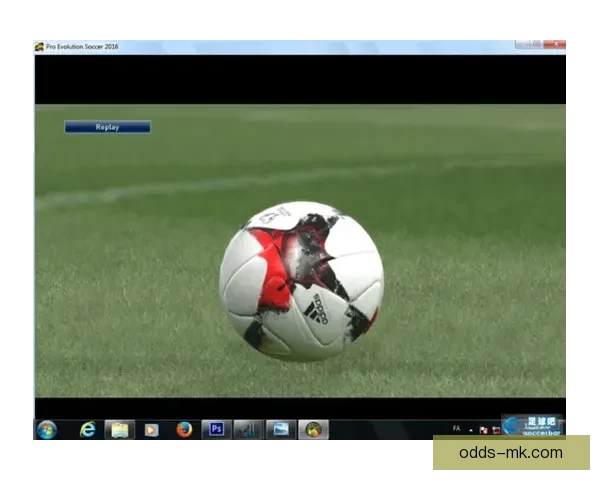
Task: Open the Windows Start menu
Action: (47, 429)
